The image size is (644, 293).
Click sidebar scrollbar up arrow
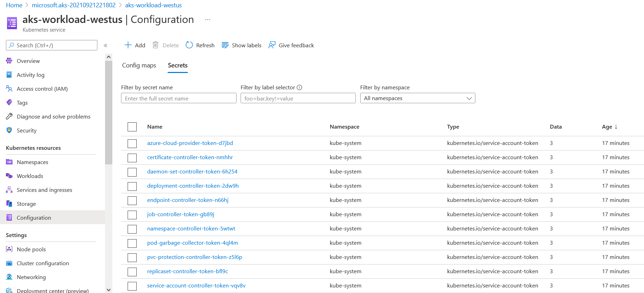[108, 57]
